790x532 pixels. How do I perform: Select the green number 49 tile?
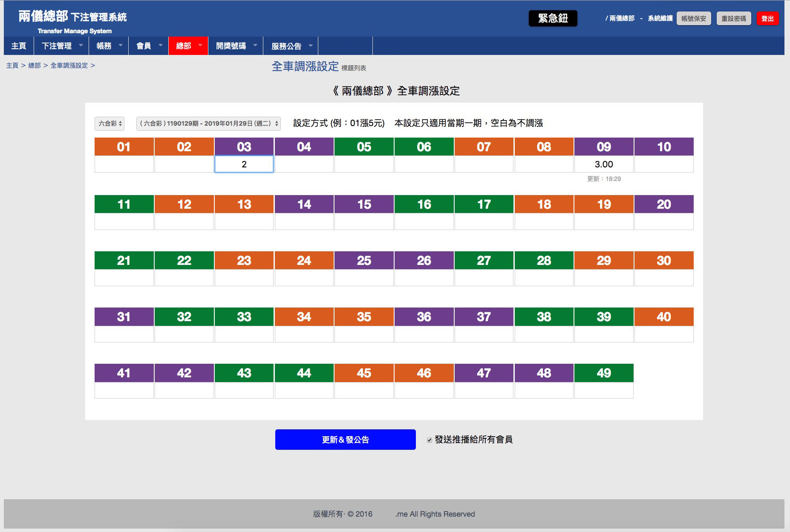click(603, 373)
